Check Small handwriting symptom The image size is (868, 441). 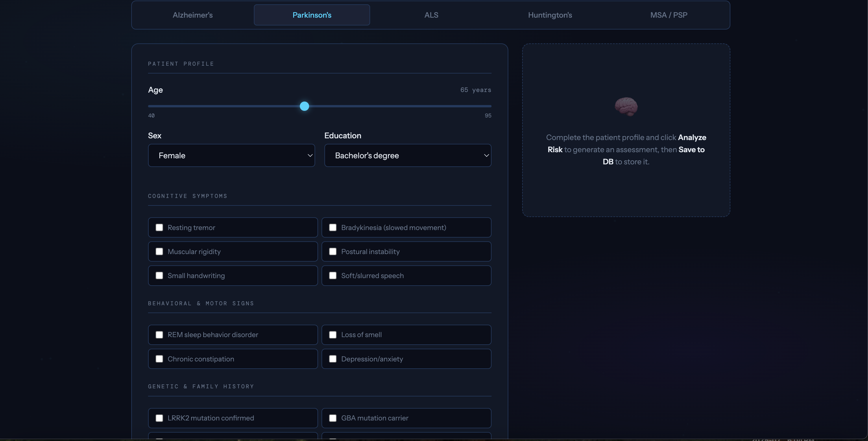[159, 275]
